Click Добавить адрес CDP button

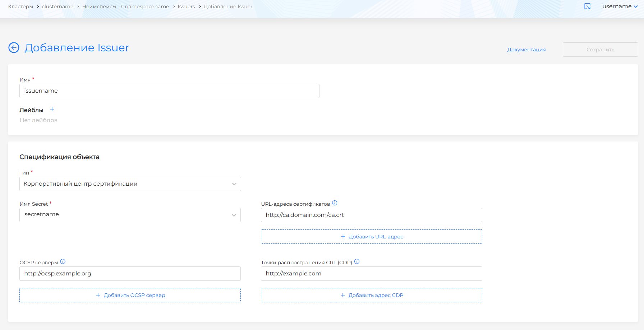point(371,295)
